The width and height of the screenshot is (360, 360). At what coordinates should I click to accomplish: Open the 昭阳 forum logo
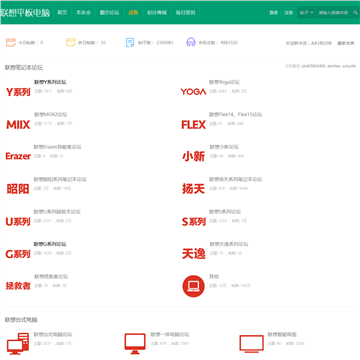point(18,189)
